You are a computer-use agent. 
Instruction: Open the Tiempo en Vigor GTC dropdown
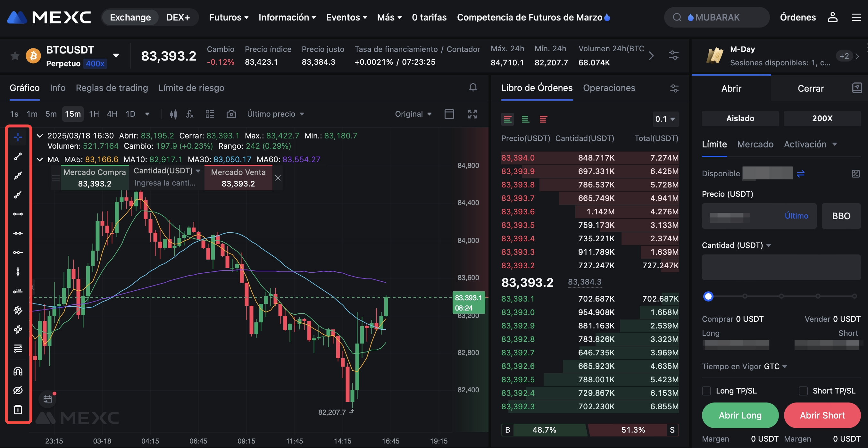pyautogui.click(x=775, y=367)
